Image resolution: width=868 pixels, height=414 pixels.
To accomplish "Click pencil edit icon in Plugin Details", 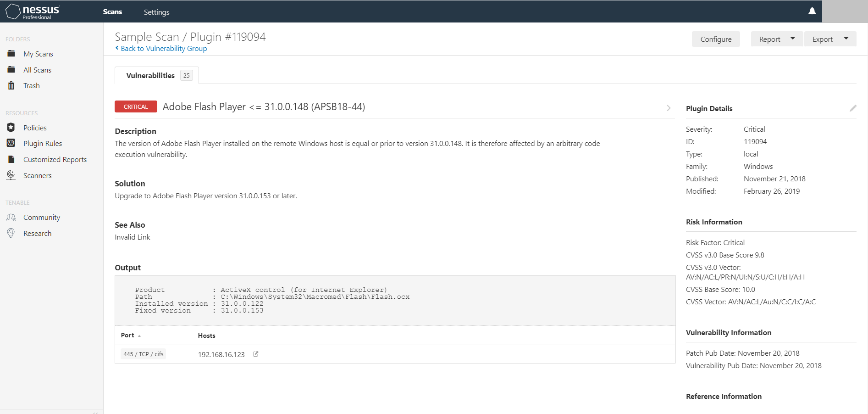I will coord(852,108).
